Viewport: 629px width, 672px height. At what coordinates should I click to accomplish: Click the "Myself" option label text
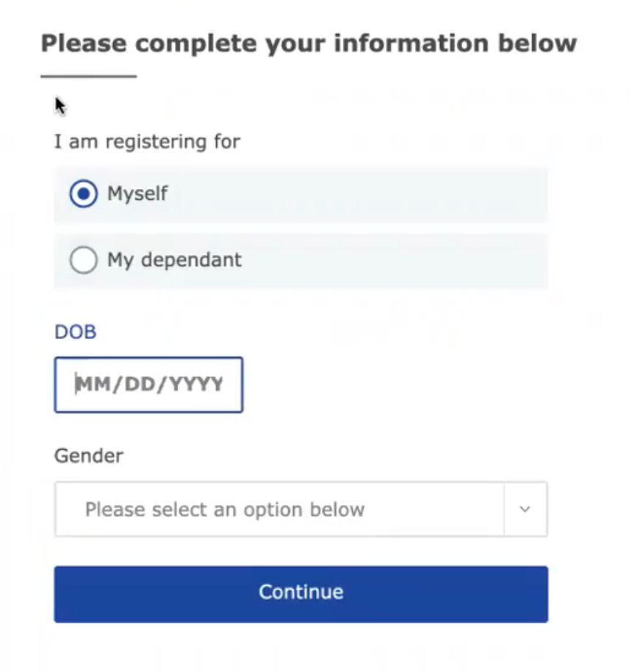click(137, 194)
